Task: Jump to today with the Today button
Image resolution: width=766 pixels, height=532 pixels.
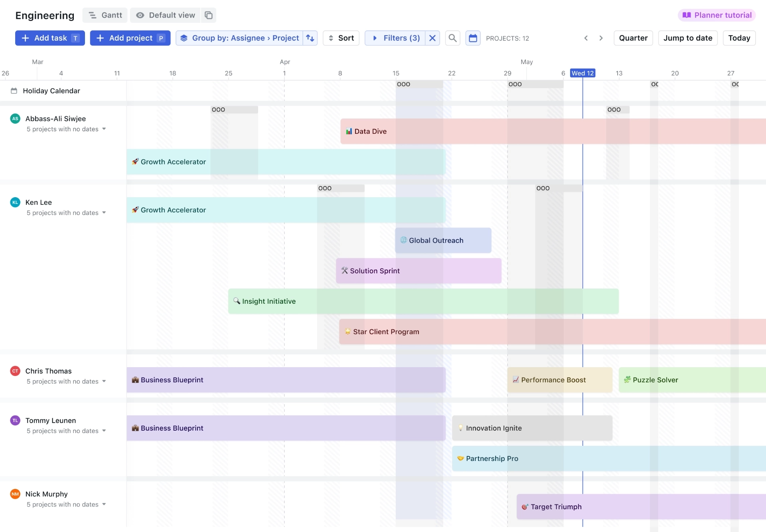Action: (x=739, y=38)
